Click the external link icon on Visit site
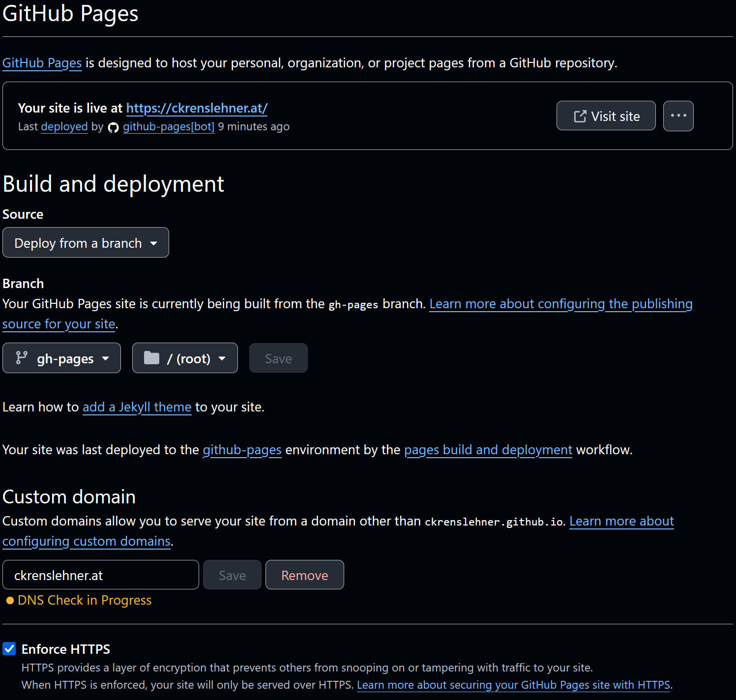This screenshot has width=736, height=700. click(580, 116)
